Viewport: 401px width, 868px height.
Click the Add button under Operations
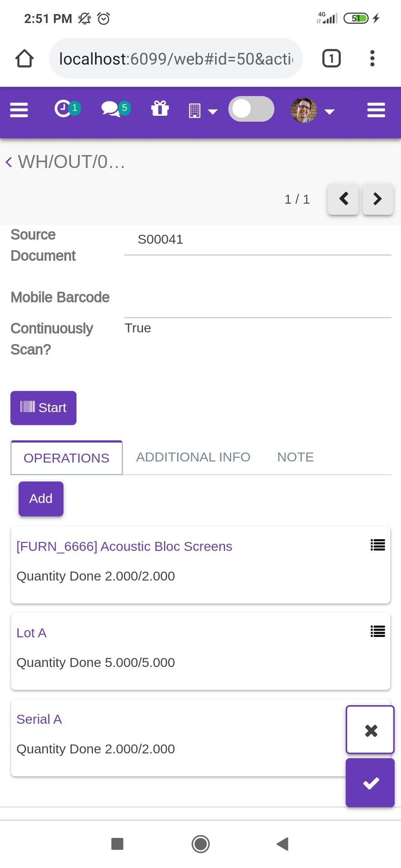41,499
